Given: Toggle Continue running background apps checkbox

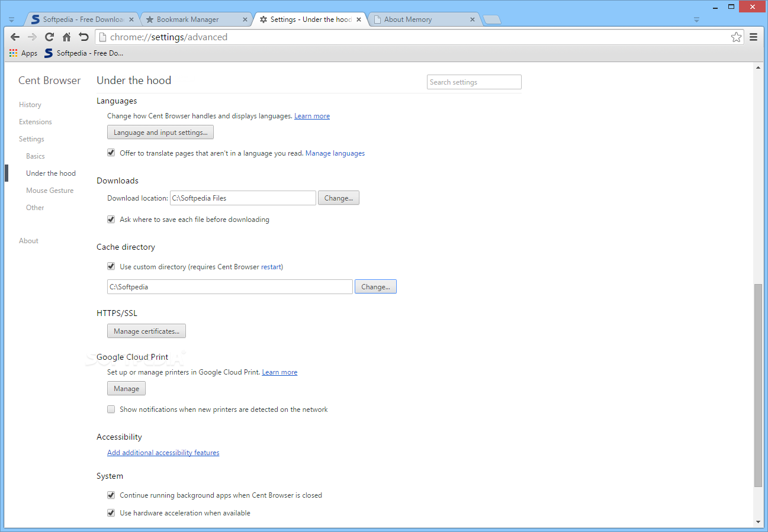Looking at the screenshot, I should pyautogui.click(x=111, y=495).
